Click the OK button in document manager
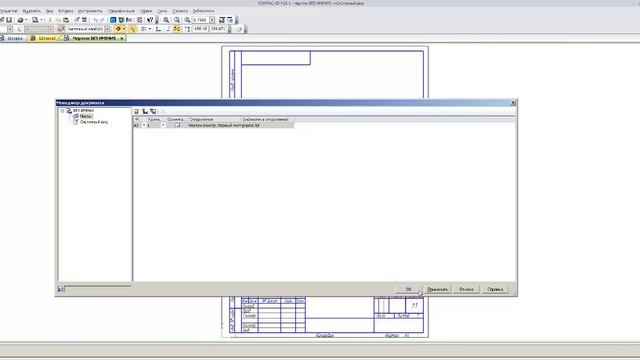This screenshot has width=640, height=360. [x=409, y=289]
